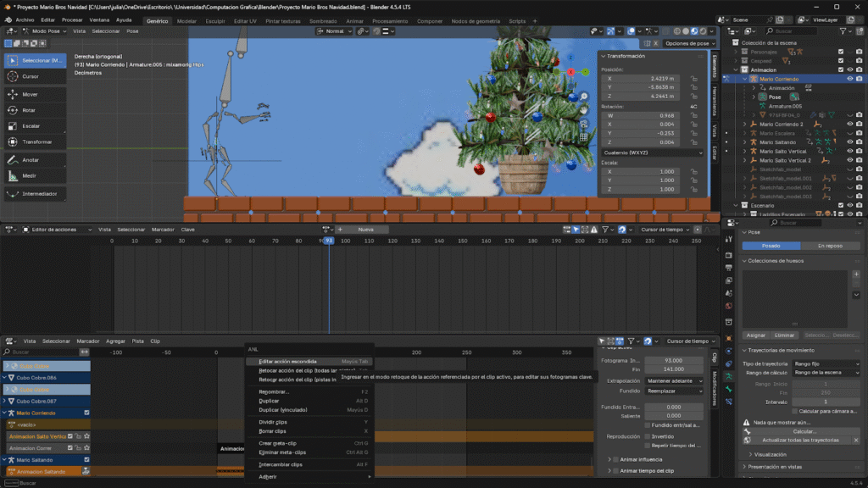Enable the Invertido playback checkbox
The width and height of the screenshot is (868, 488).
pyautogui.click(x=648, y=436)
